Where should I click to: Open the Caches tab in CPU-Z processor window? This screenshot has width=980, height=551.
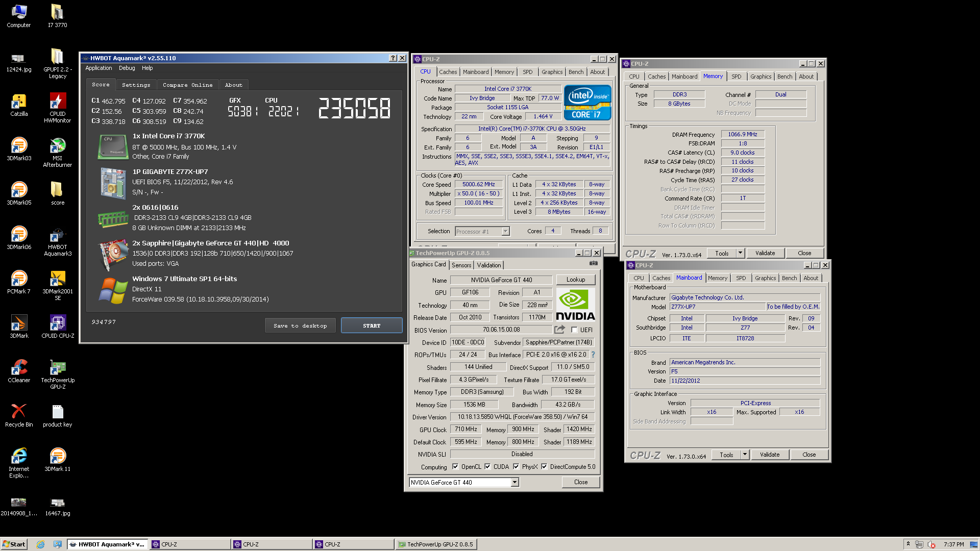point(448,72)
